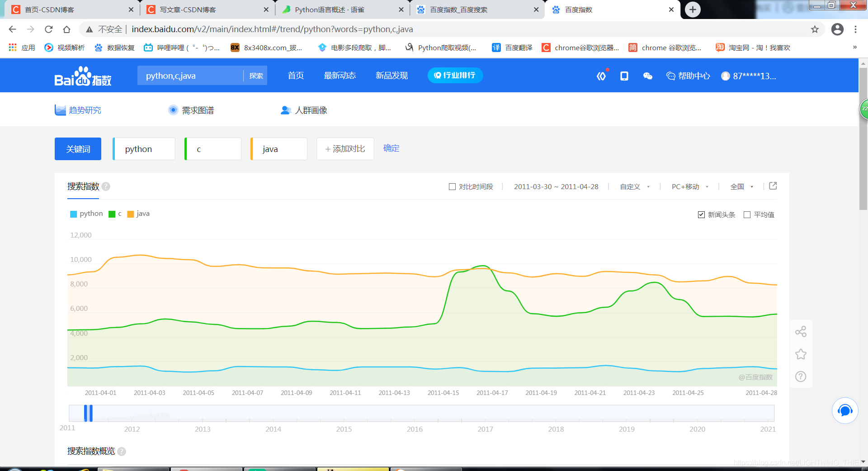The height and width of the screenshot is (471, 868).
Task: Open the blue chat support bubble
Action: click(845, 410)
